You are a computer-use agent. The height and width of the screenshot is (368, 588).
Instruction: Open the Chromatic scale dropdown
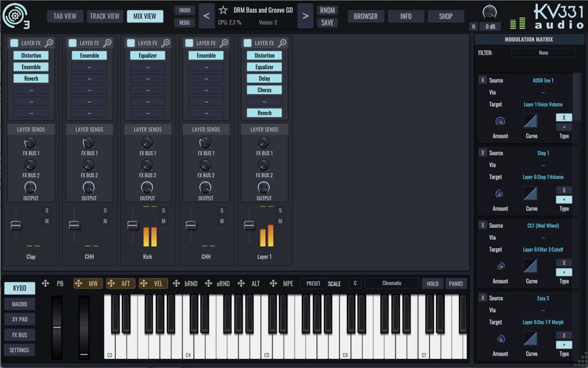(390, 283)
